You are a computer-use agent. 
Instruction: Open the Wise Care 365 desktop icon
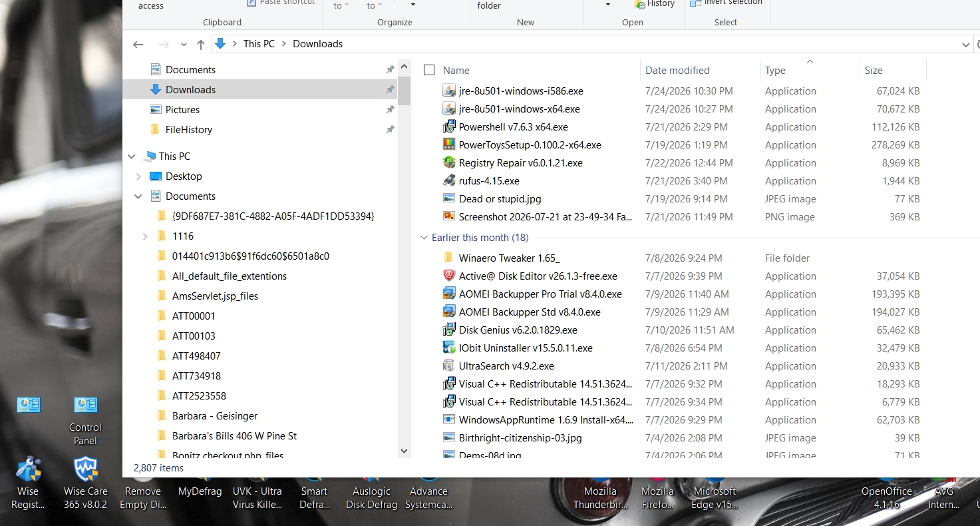point(85,483)
